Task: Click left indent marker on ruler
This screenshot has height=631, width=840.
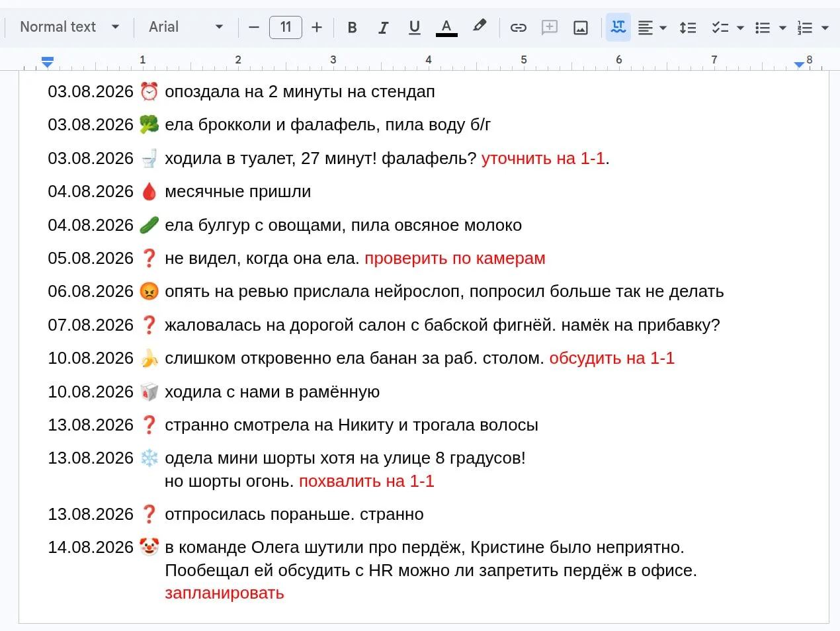Action: pyautogui.click(x=47, y=62)
